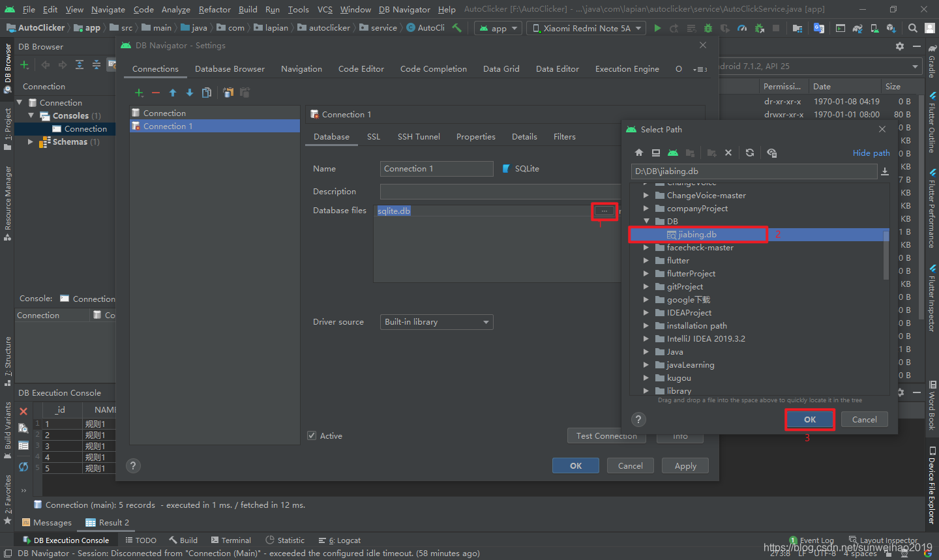Select the SSH Tunnel connection tab
This screenshot has height=560, width=939.
pos(419,137)
